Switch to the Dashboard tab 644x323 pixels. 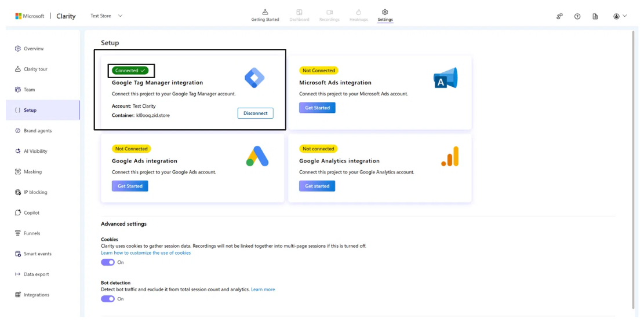[x=300, y=16]
